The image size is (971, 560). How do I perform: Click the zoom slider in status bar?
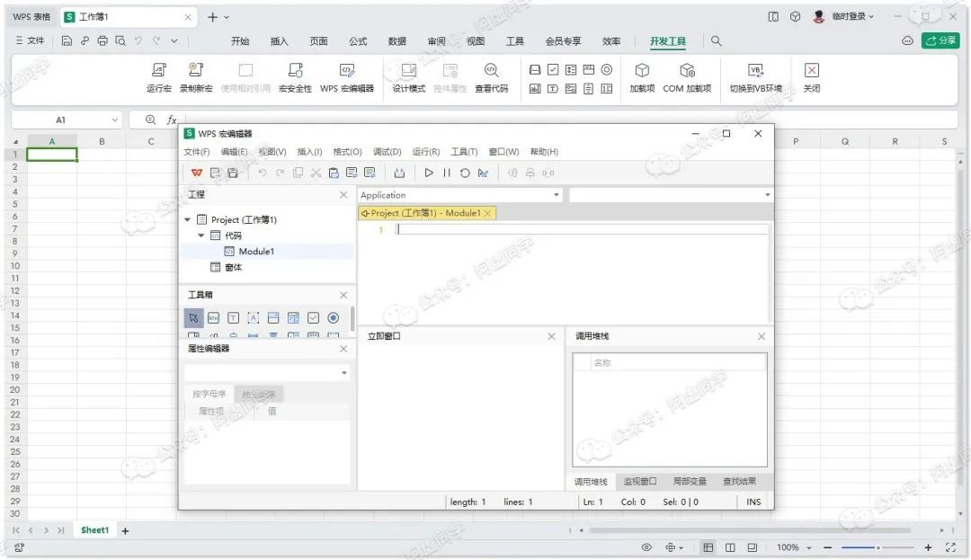click(878, 547)
